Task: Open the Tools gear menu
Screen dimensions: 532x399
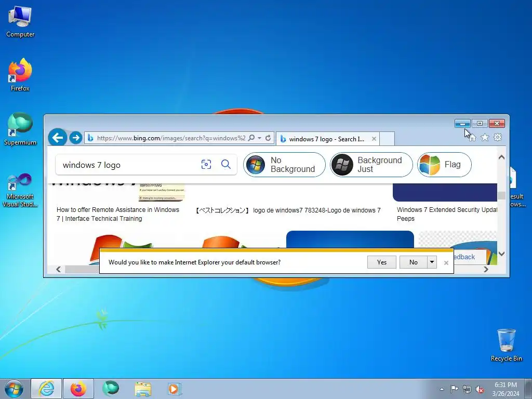Action: pyautogui.click(x=498, y=137)
